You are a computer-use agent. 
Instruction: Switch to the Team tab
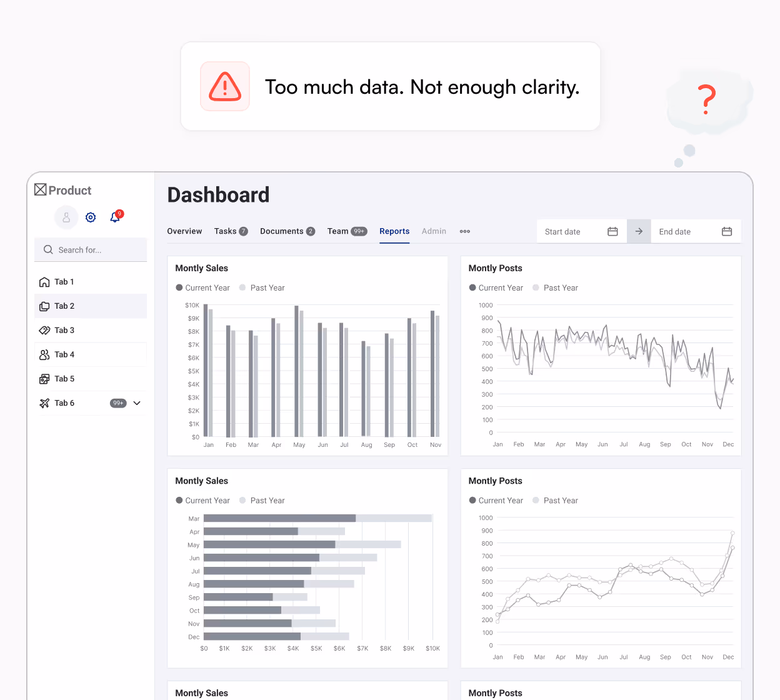click(x=347, y=231)
